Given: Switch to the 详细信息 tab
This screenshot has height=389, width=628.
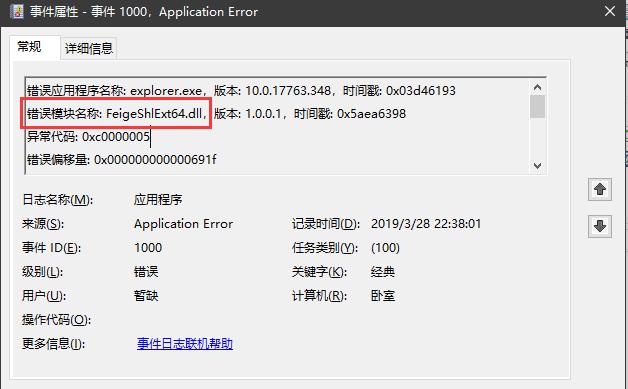Looking at the screenshot, I should click(x=89, y=49).
